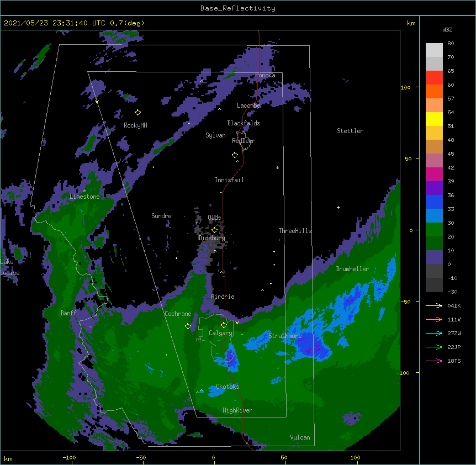Click the Sylvan label
The height and width of the screenshot is (465, 476).
tap(215, 135)
